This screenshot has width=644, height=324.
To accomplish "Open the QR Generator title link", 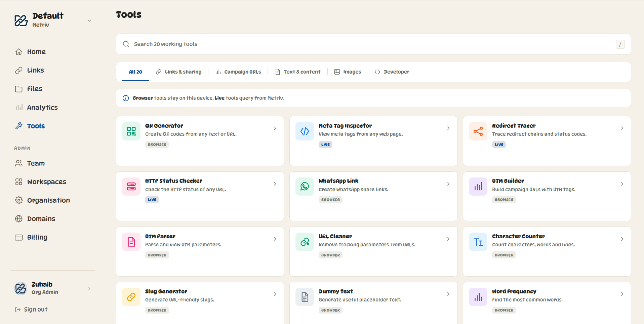I will pos(164,126).
